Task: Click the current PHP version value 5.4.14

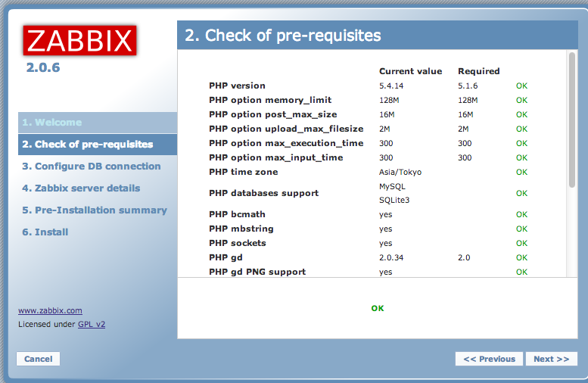Action: click(x=391, y=86)
